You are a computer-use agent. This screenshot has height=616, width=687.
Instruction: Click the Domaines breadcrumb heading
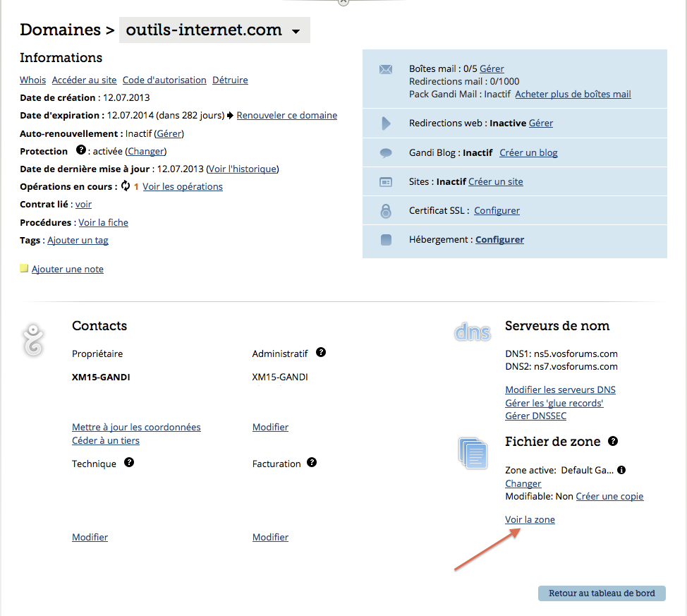(61, 30)
